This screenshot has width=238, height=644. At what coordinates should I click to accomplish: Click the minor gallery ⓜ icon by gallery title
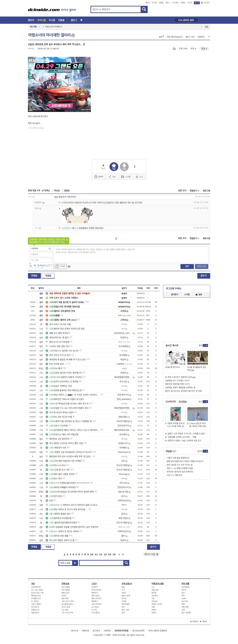click(x=73, y=35)
